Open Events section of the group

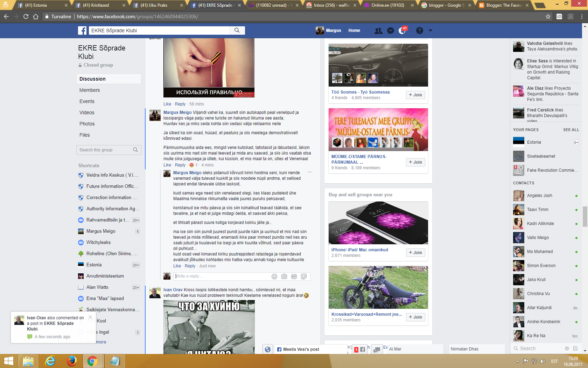click(x=87, y=101)
